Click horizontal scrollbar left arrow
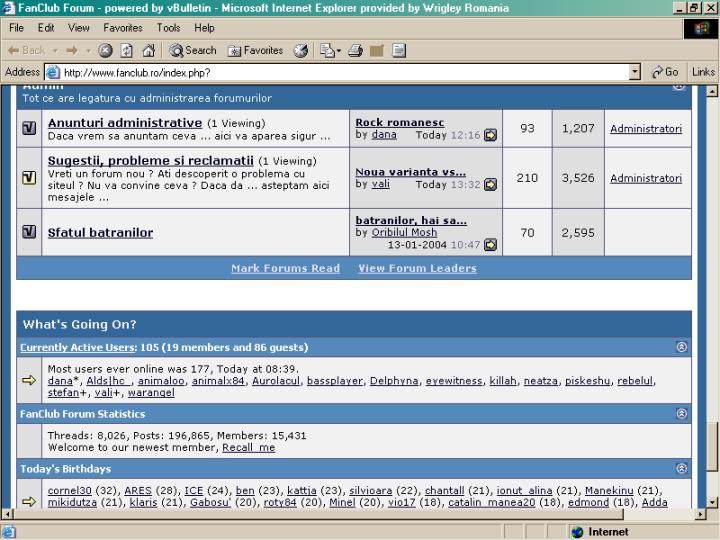 click(7, 514)
